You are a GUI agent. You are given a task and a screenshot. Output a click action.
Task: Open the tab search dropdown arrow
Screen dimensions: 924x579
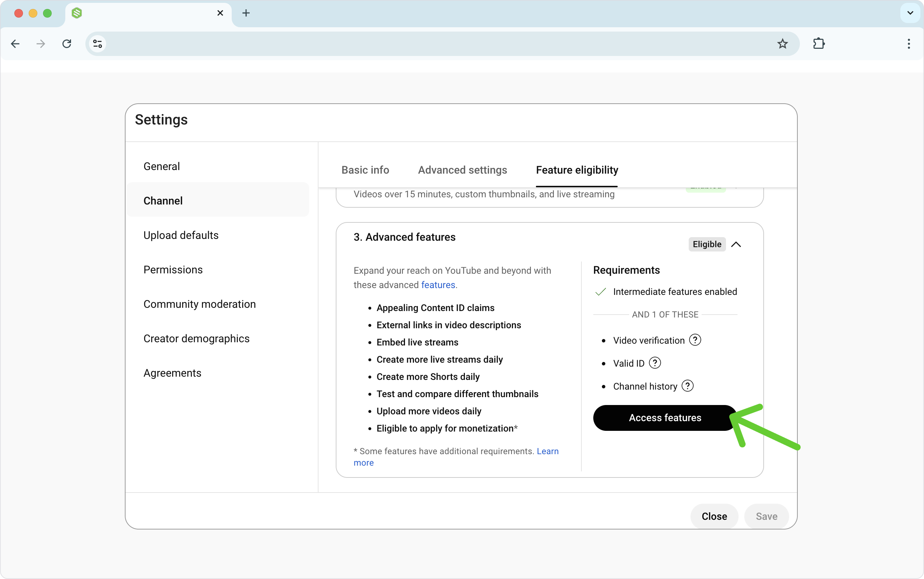click(910, 13)
